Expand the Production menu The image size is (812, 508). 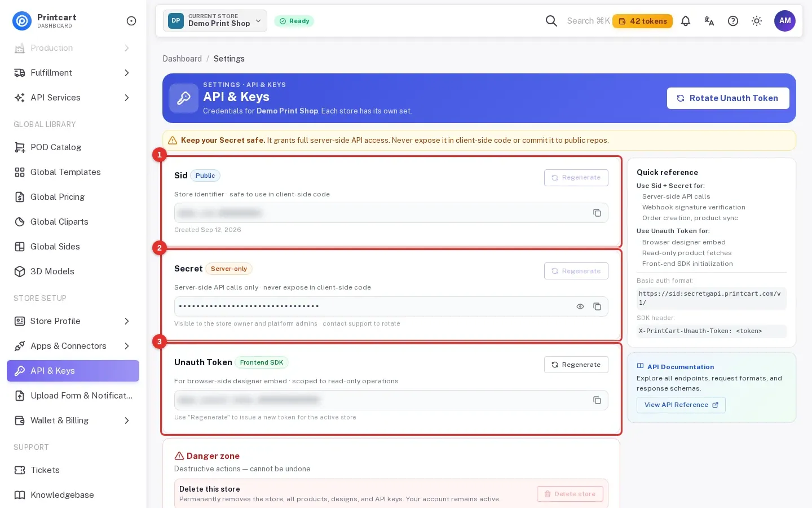pyautogui.click(x=73, y=48)
